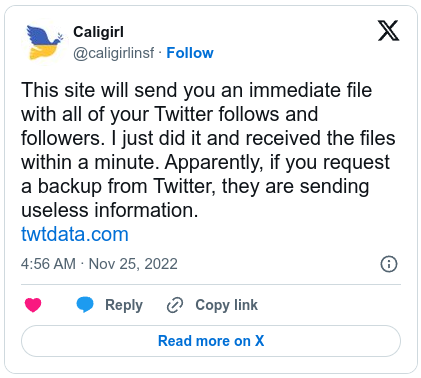
Task: Click the 'useless information.' text line
Action: tap(110, 210)
